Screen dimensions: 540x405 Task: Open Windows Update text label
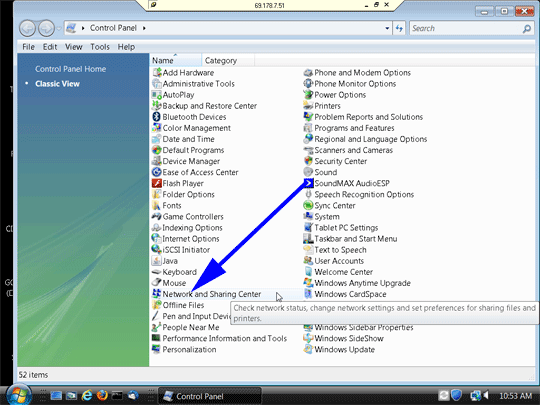(x=344, y=350)
